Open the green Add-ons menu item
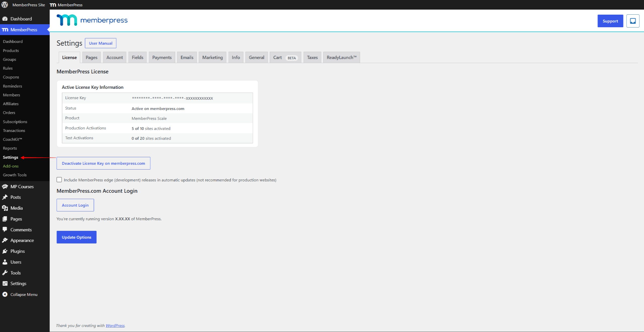The width and height of the screenshot is (644, 332). [11, 166]
